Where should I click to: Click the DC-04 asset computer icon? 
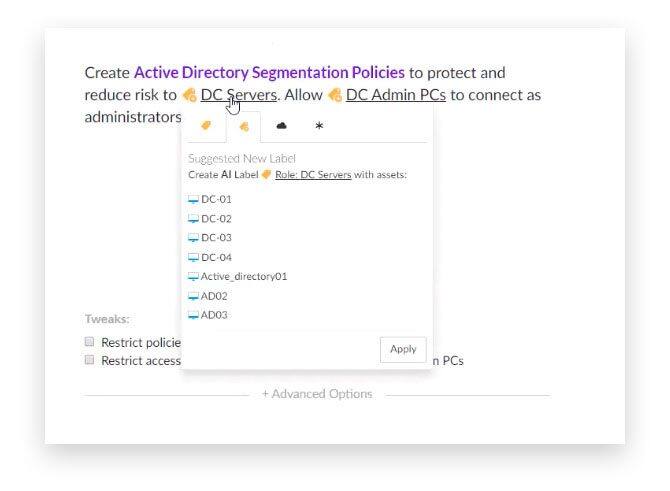click(194, 257)
